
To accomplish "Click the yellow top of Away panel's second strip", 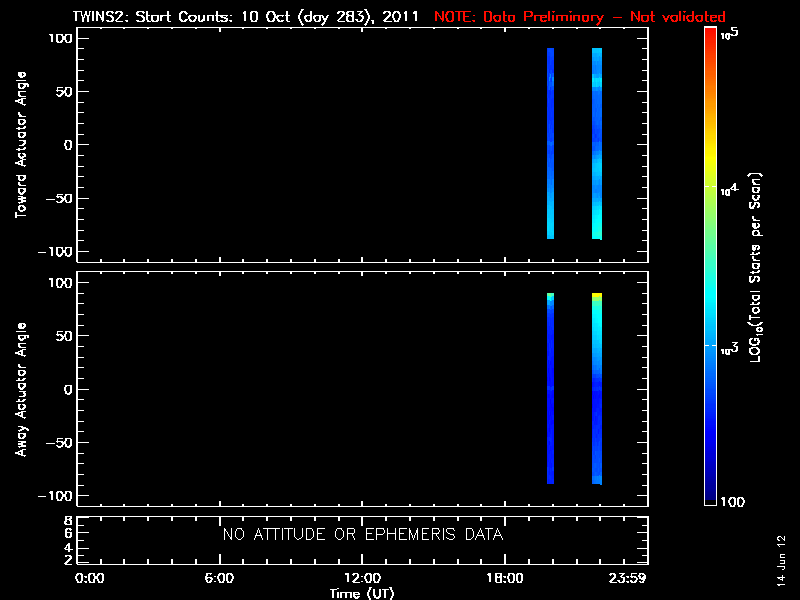I will [597, 295].
